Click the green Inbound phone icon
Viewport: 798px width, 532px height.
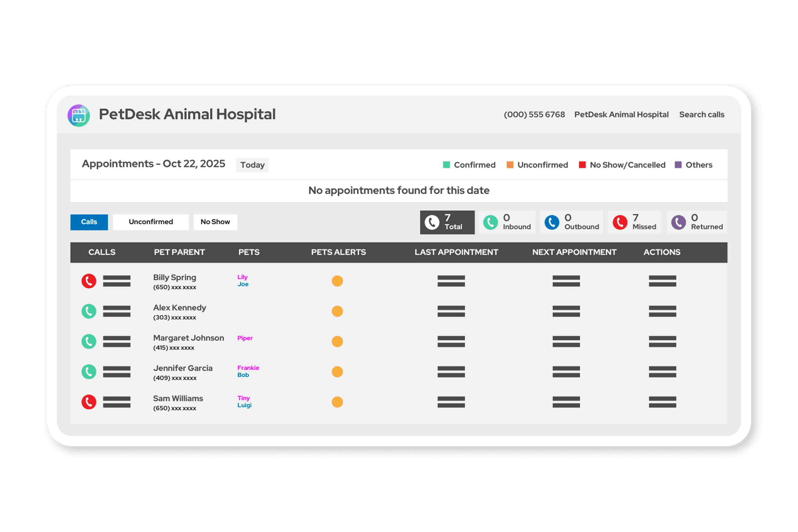tap(491, 223)
